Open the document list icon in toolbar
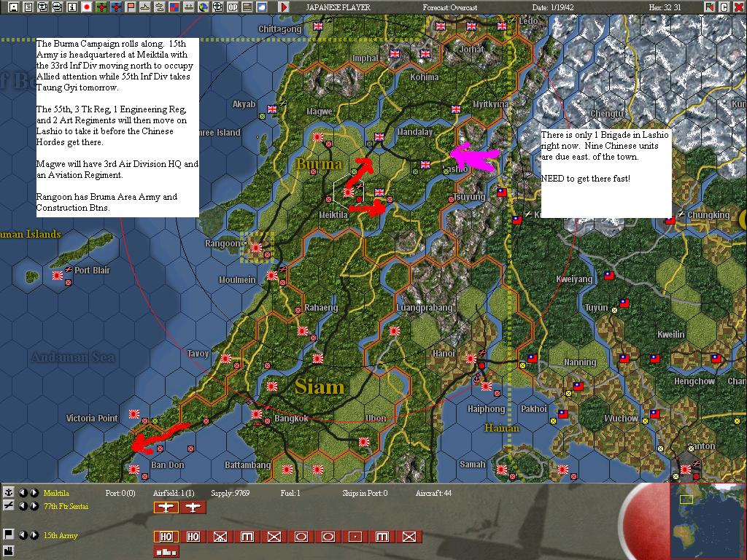The image size is (747, 560). [x=28, y=7]
